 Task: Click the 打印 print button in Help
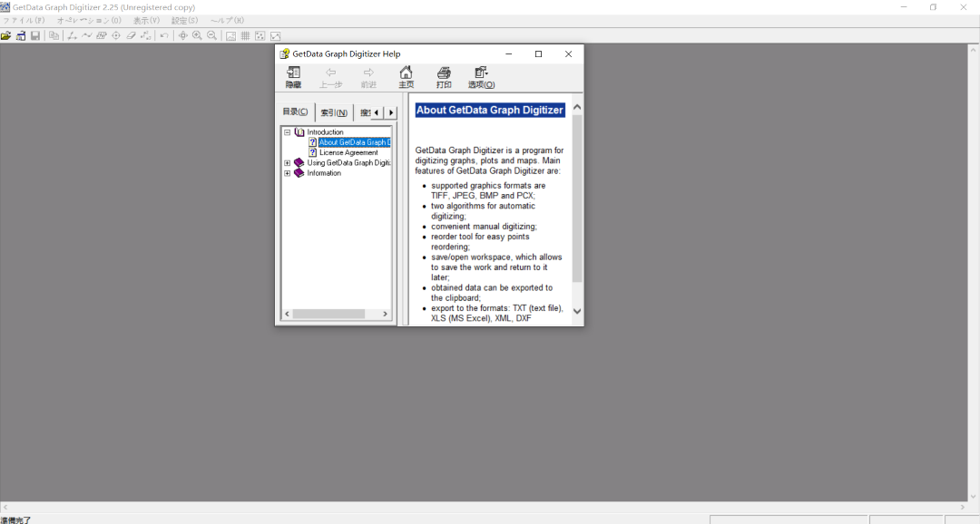[x=444, y=77]
